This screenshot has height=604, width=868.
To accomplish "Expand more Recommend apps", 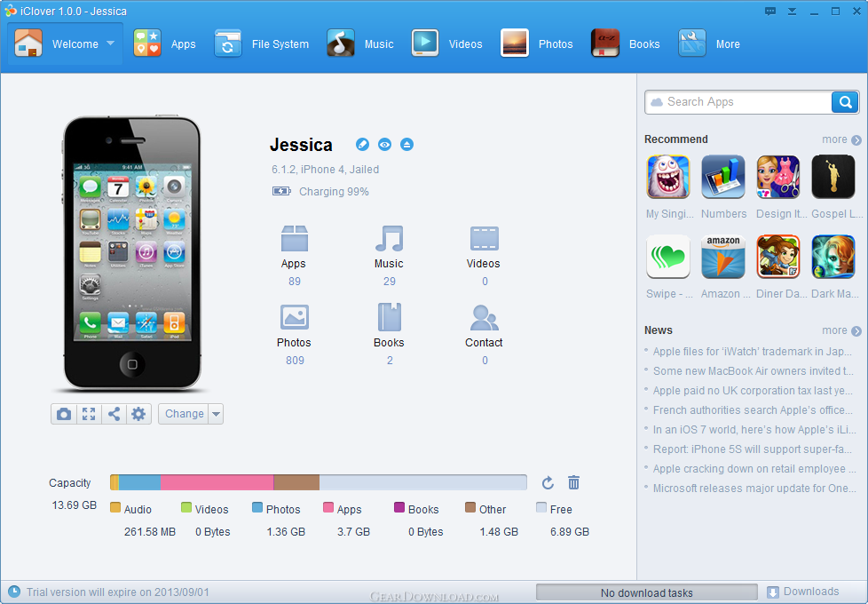I will pyautogui.click(x=840, y=139).
